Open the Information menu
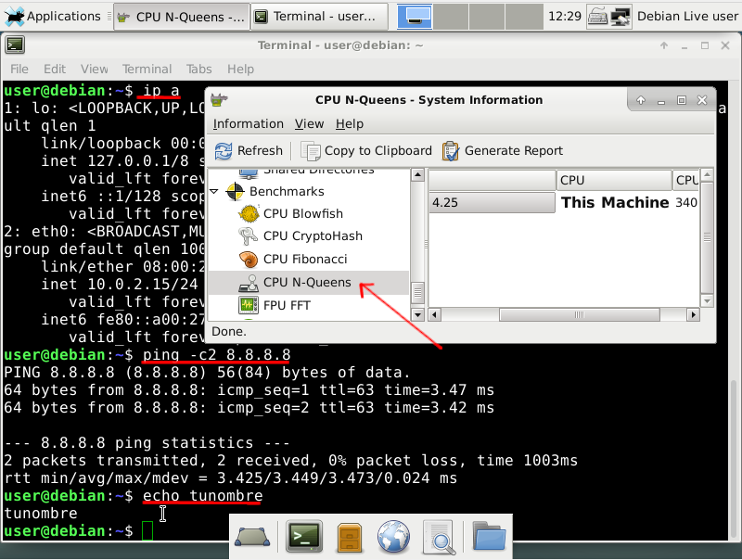The image size is (742, 560). (x=248, y=124)
